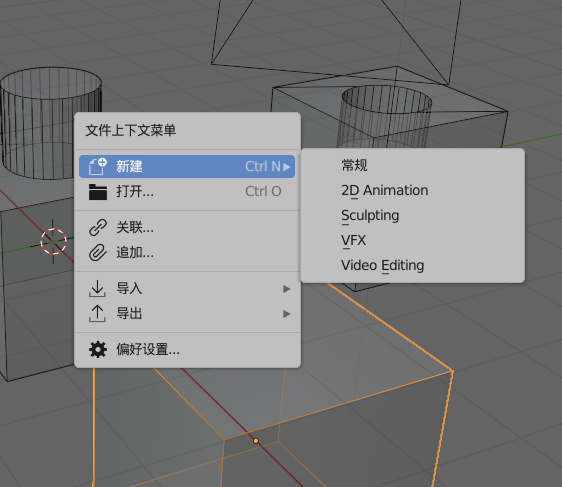The image size is (562, 487).
Task: Choose 打开... from the file menu
Action: (x=187, y=192)
